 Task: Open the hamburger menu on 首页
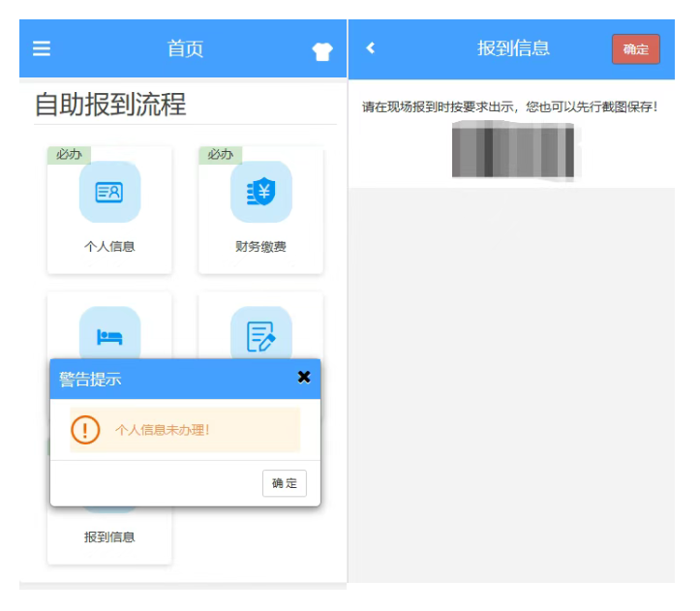(42, 48)
